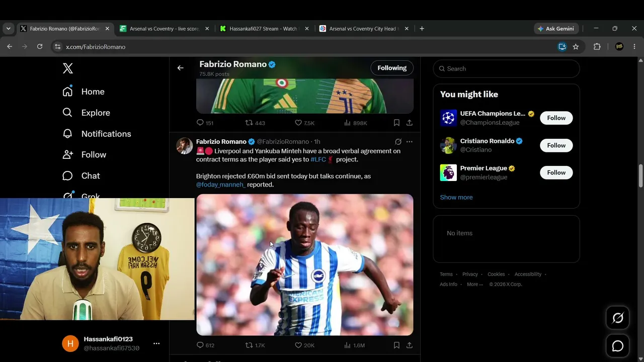Switch to Hassankafi027 Stream tab

pos(264,29)
